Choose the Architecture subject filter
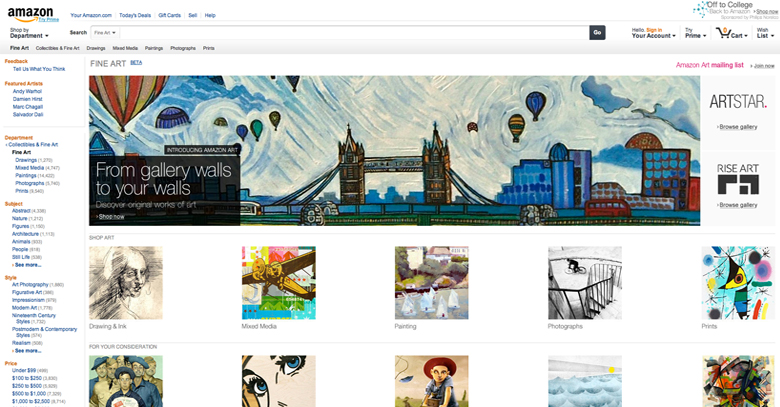Image resolution: width=780 pixels, height=407 pixels. pos(25,234)
